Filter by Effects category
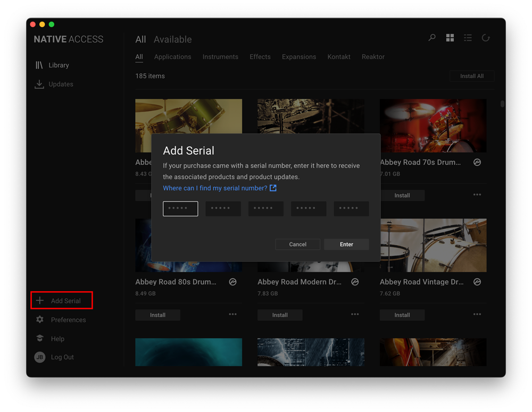 point(260,57)
